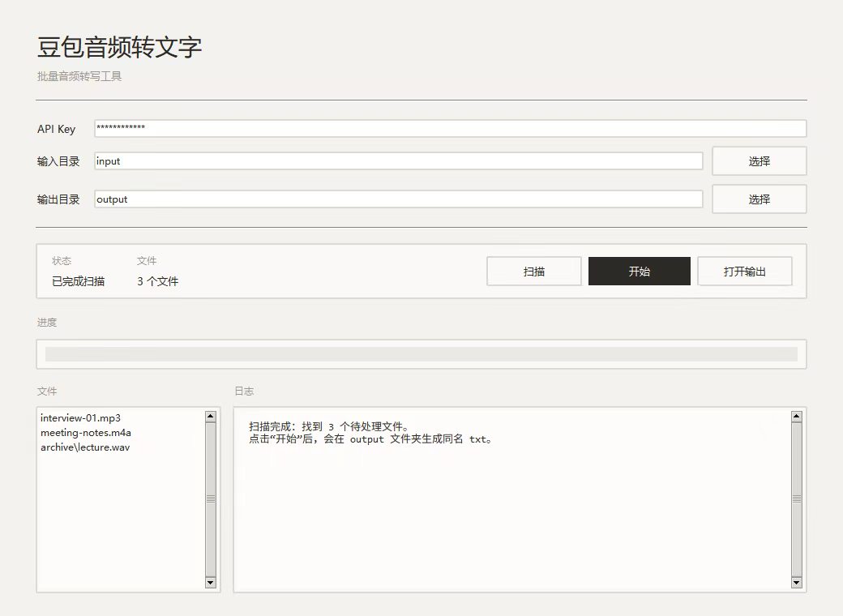
Task: Click 选择 button for 输入目录
Action: tap(760, 160)
